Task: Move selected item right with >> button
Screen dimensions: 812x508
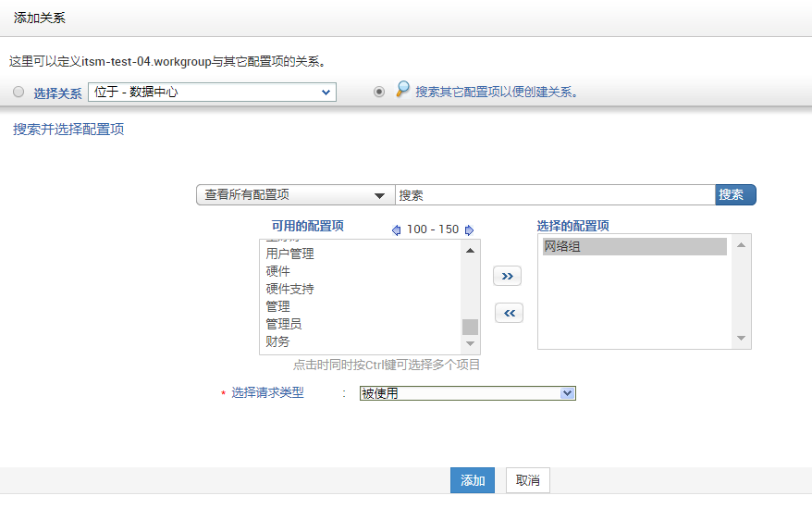Action: [507, 276]
